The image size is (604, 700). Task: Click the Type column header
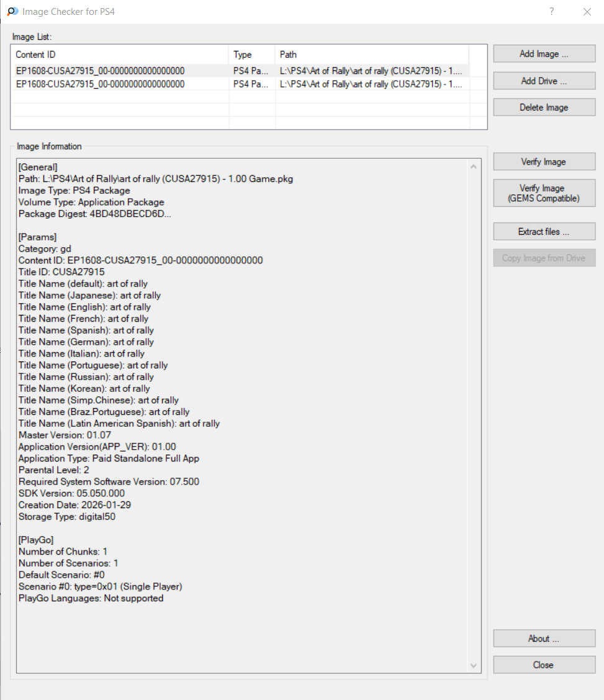[251, 55]
